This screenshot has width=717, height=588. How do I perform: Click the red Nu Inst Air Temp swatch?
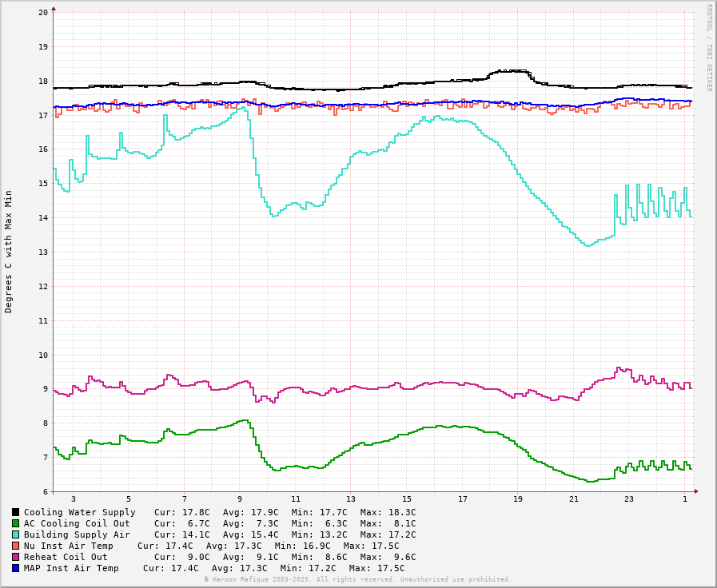pyautogui.click(x=16, y=546)
